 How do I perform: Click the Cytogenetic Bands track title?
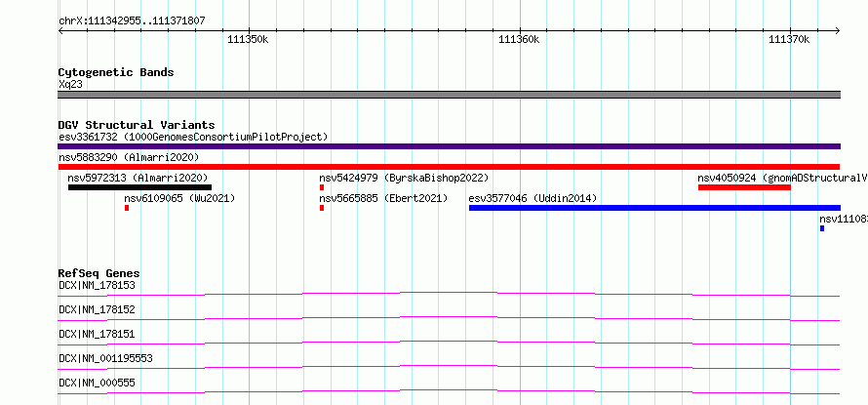[116, 72]
